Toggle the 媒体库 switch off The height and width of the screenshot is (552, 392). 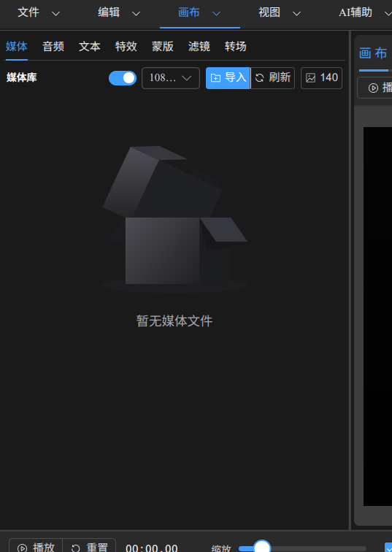tap(123, 78)
